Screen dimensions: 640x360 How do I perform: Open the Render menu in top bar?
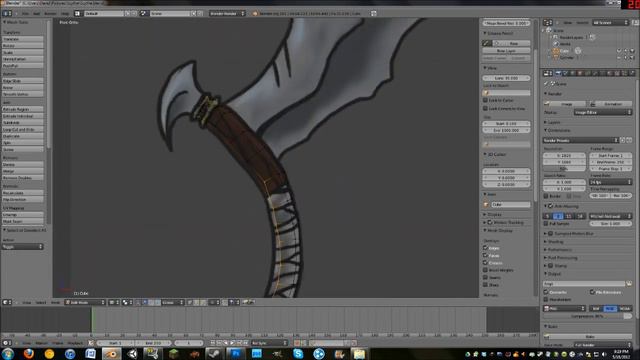[x=50, y=13]
